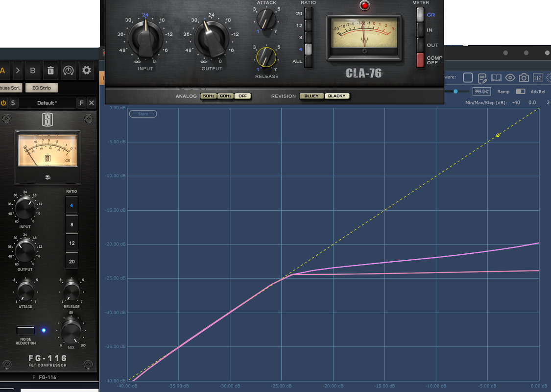Set CLA-76 meter to OUT
Image resolution: width=551 pixels, height=392 pixels.
coord(420,45)
